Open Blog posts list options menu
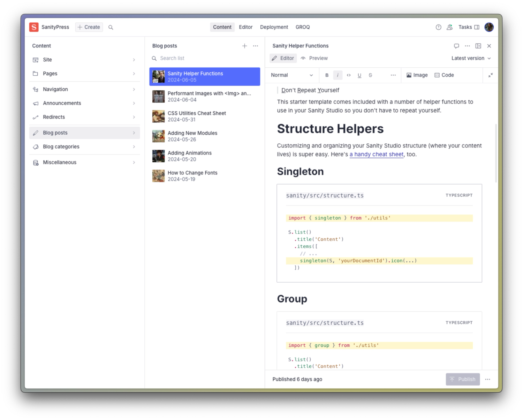The height and width of the screenshot is (420, 523). pos(256,46)
